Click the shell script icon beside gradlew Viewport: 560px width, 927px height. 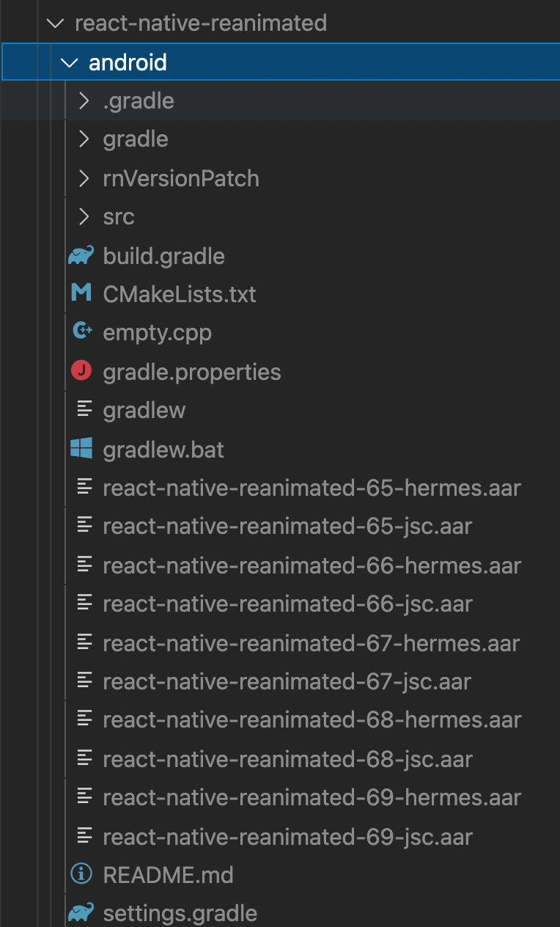point(83,409)
